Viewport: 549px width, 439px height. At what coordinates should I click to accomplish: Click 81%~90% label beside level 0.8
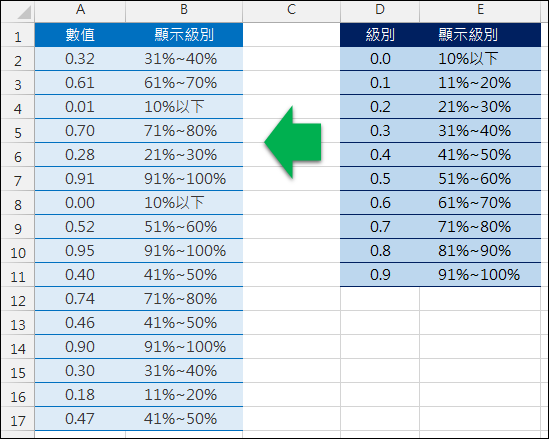(480, 251)
